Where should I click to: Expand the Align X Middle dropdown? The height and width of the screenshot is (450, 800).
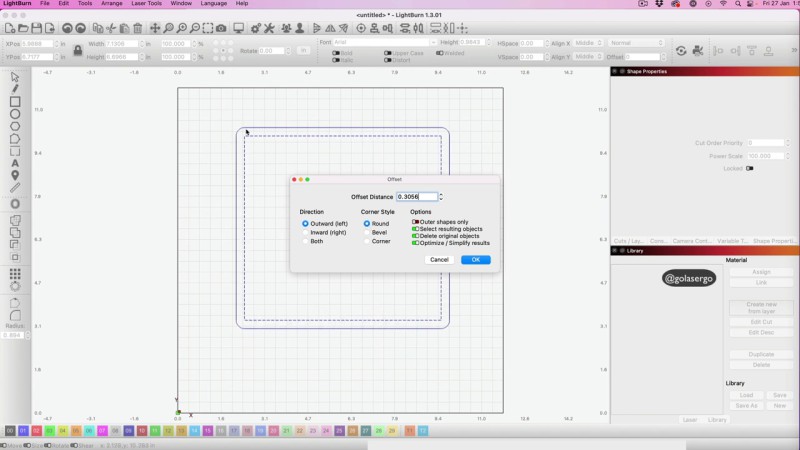[x=589, y=43]
